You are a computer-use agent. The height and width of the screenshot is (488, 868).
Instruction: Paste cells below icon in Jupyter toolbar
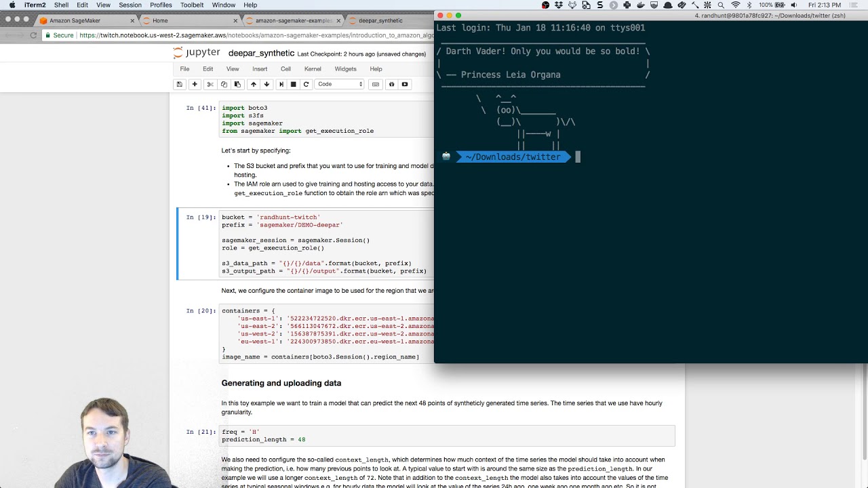pyautogui.click(x=237, y=84)
